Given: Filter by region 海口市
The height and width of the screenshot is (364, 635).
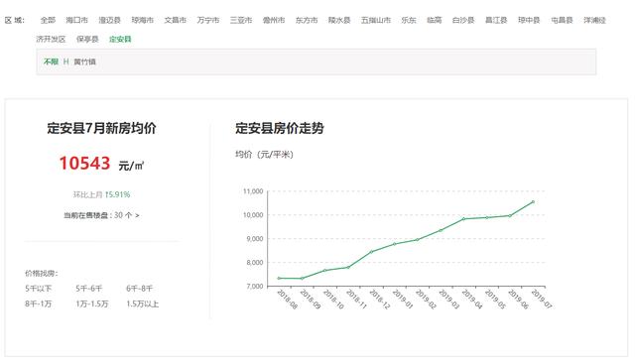Looking at the screenshot, I should tap(76, 20).
